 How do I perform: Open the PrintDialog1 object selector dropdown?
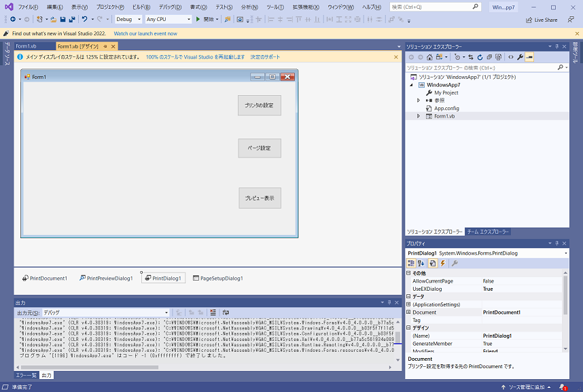pyautogui.click(x=566, y=253)
